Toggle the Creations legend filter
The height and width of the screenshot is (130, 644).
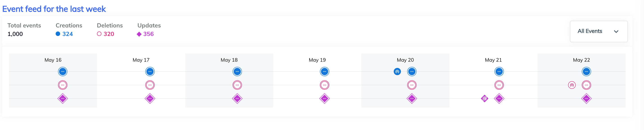pyautogui.click(x=64, y=34)
